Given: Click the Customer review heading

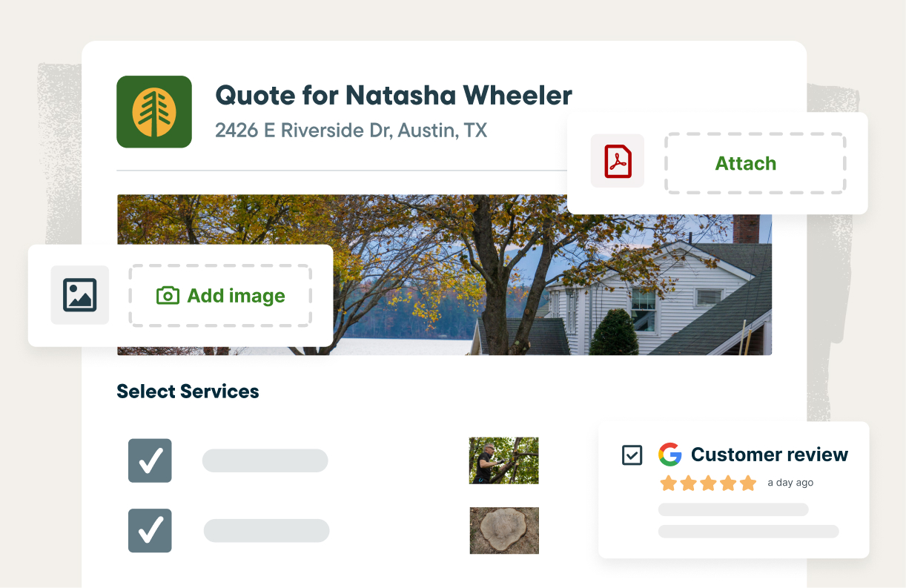Looking at the screenshot, I should coord(769,455).
